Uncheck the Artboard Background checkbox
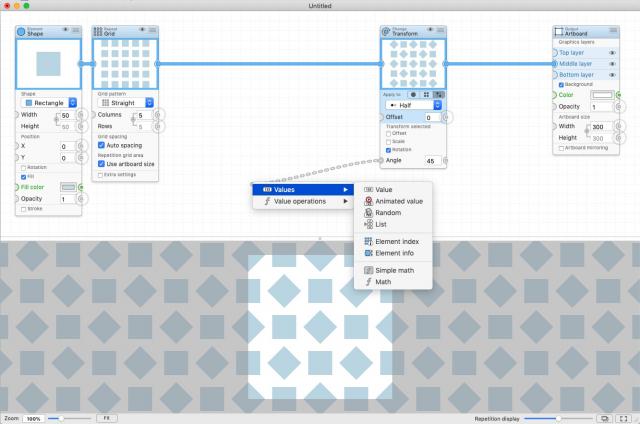 tap(561, 84)
